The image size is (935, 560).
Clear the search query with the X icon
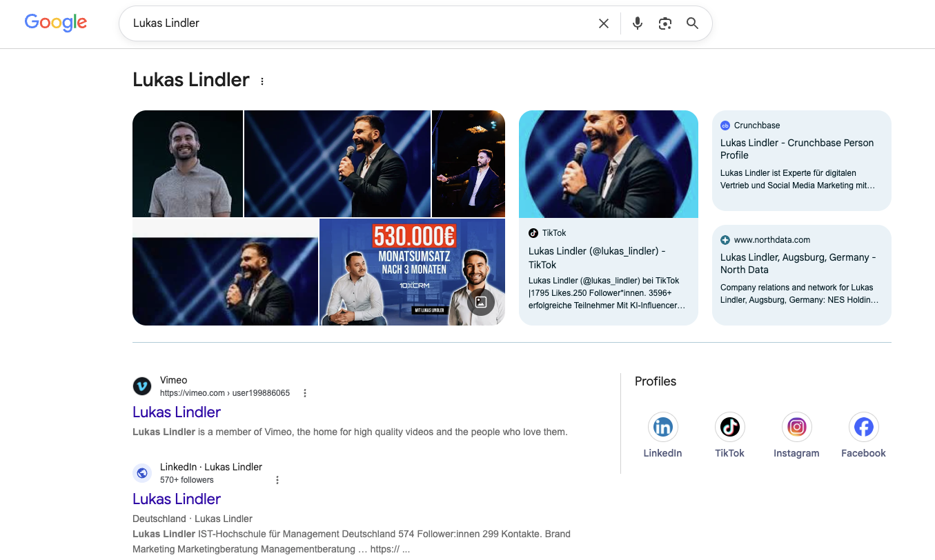(x=604, y=23)
